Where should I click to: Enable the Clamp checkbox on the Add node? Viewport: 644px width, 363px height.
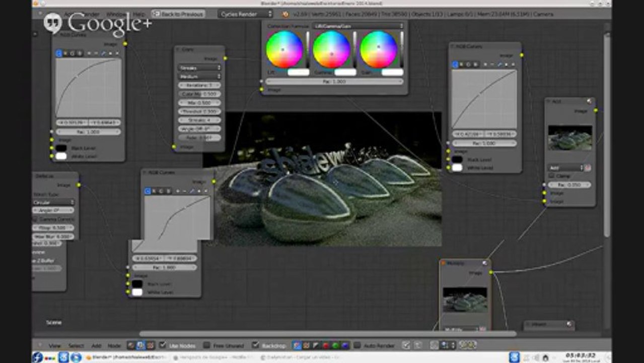(551, 176)
